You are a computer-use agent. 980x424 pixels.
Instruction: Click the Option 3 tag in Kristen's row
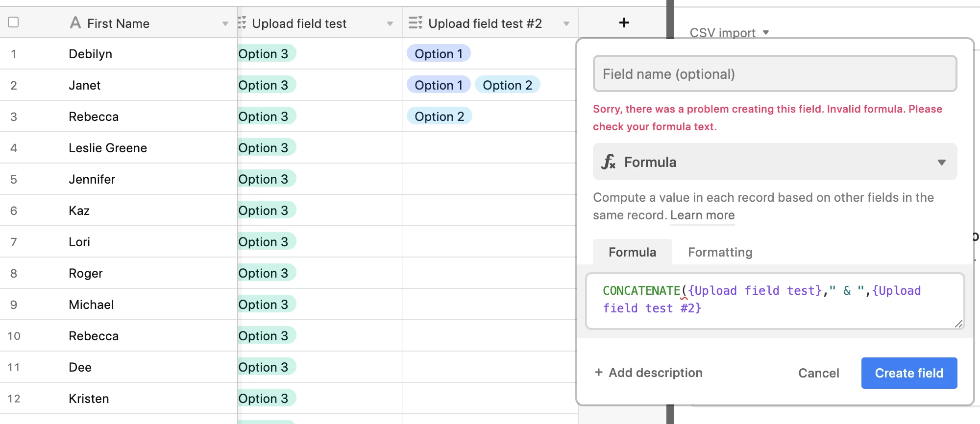point(267,398)
